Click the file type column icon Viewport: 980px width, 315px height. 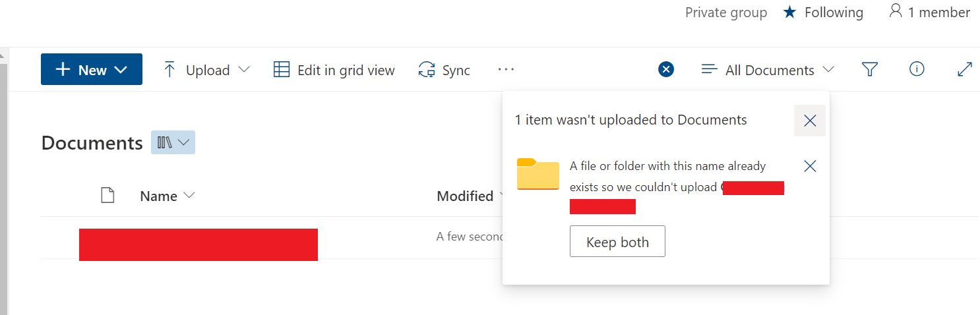point(107,196)
